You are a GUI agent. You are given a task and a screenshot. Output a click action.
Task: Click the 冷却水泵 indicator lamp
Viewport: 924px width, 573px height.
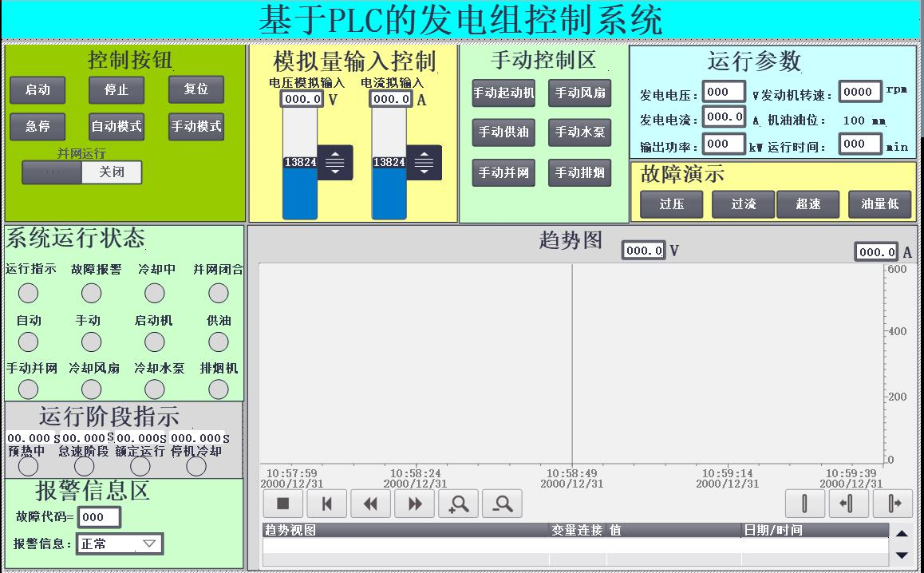[154, 389]
